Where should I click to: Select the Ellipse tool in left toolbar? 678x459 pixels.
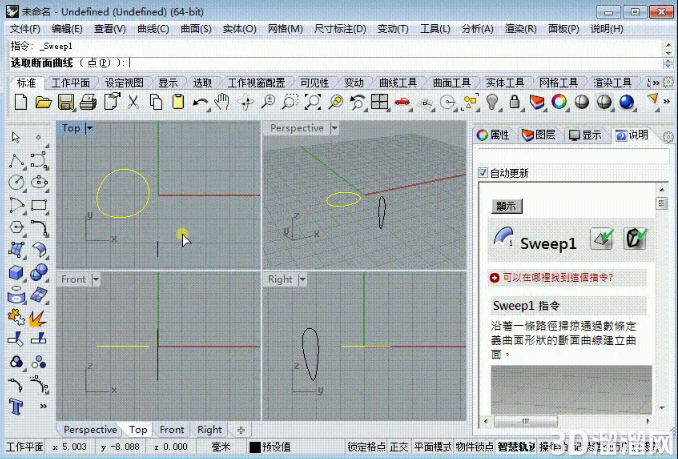(x=39, y=182)
